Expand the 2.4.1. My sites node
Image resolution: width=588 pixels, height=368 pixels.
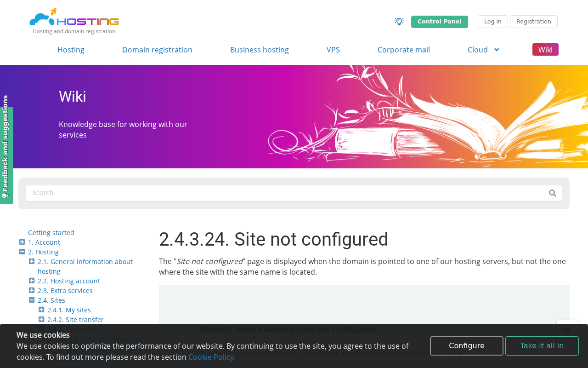point(41,310)
